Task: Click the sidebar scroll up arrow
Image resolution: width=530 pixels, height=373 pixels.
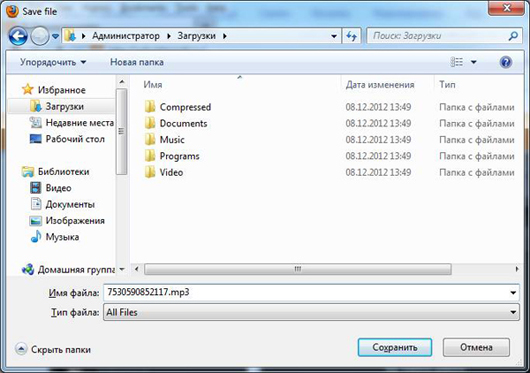Action: [x=122, y=82]
